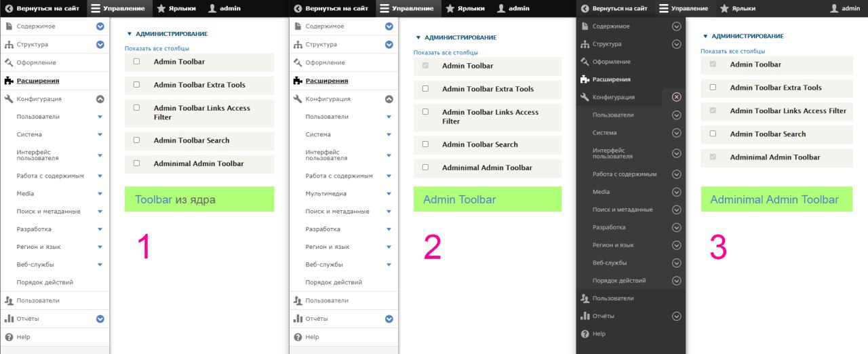
Task: Click Содержимое page icon in Toolbar из ядра screenshot
Action: [x=9, y=26]
